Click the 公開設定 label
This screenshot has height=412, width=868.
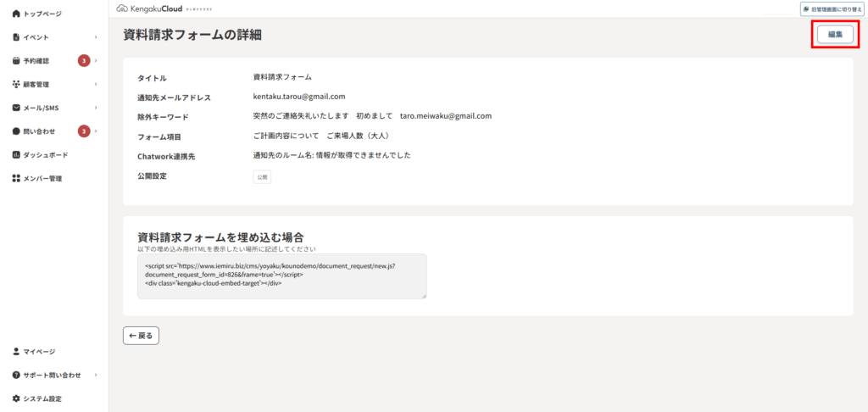pyautogui.click(x=153, y=176)
